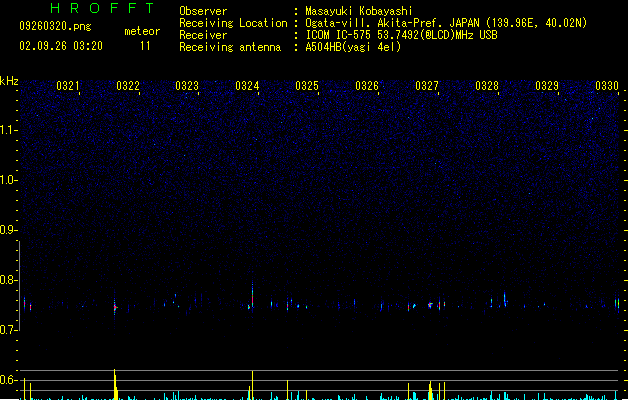The height and width of the screenshot is (400, 629).
Task: Click the 0328 time marker
Action: tap(487, 86)
